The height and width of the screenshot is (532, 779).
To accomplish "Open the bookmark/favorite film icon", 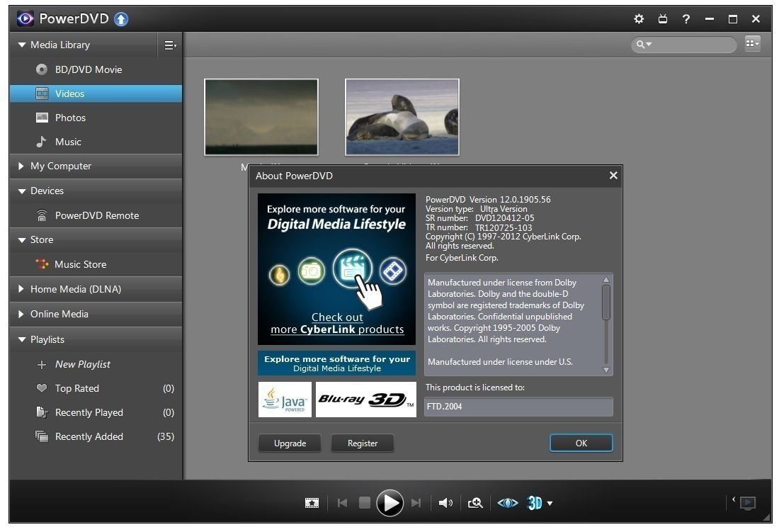I will click(312, 503).
